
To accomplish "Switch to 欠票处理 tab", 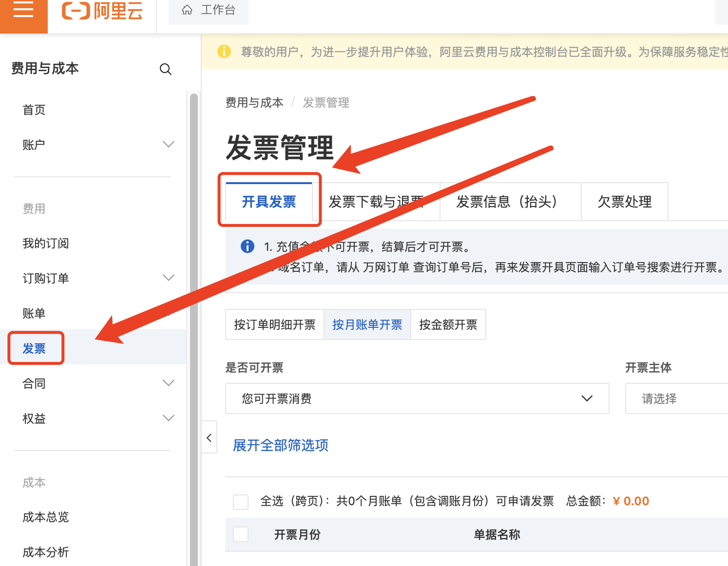I will pyautogui.click(x=625, y=202).
